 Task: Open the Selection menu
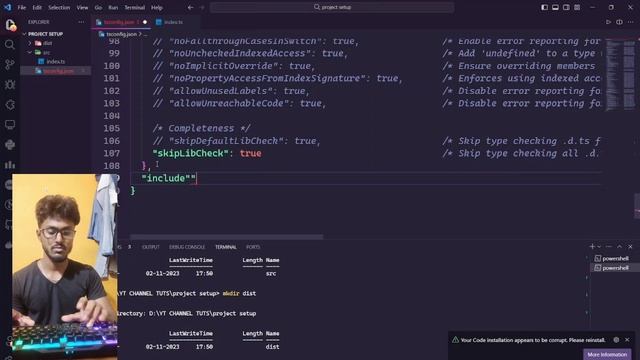(x=59, y=7)
